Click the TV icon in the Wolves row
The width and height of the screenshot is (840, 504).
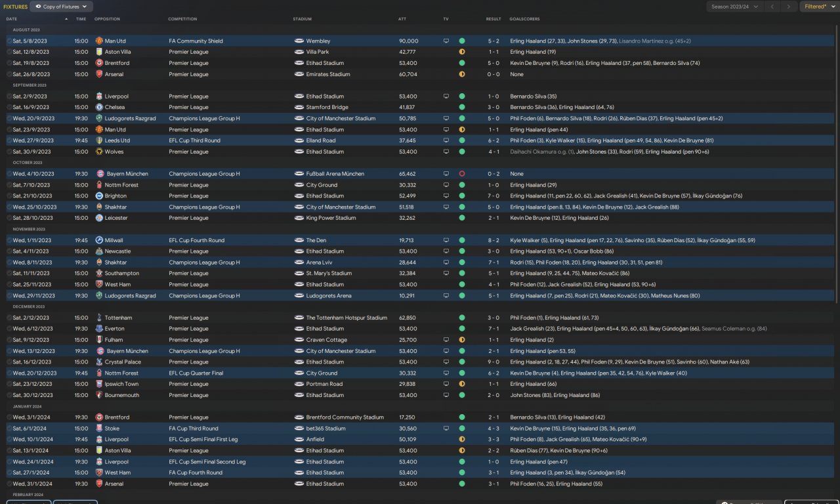point(446,152)
